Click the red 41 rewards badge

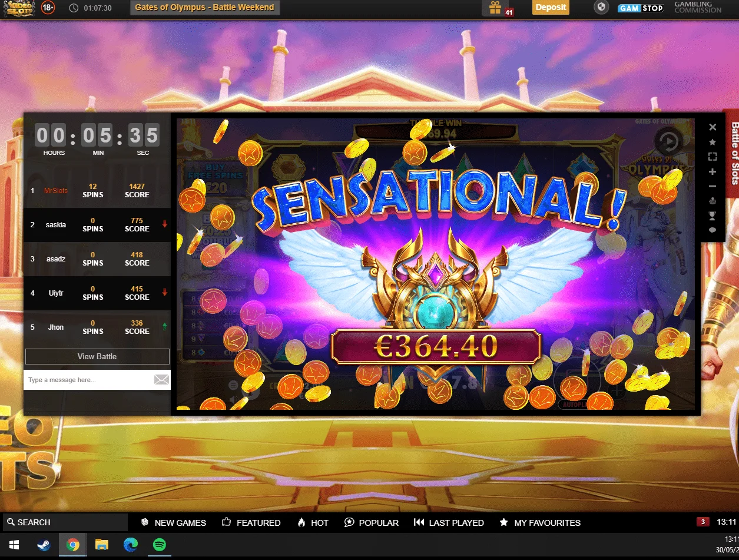[x=509, y=12]
